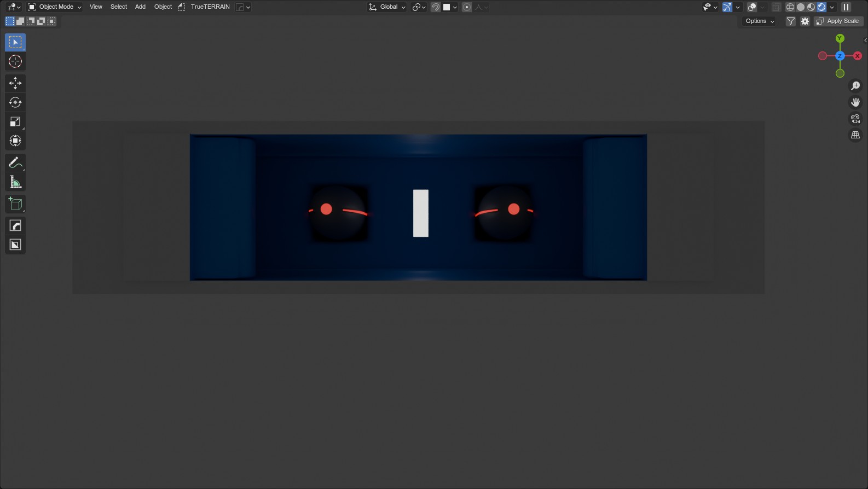The width and height of the screenshot is (868, 489).
Task: Toggle proportional editing button
Action: (x=467, y=7)
